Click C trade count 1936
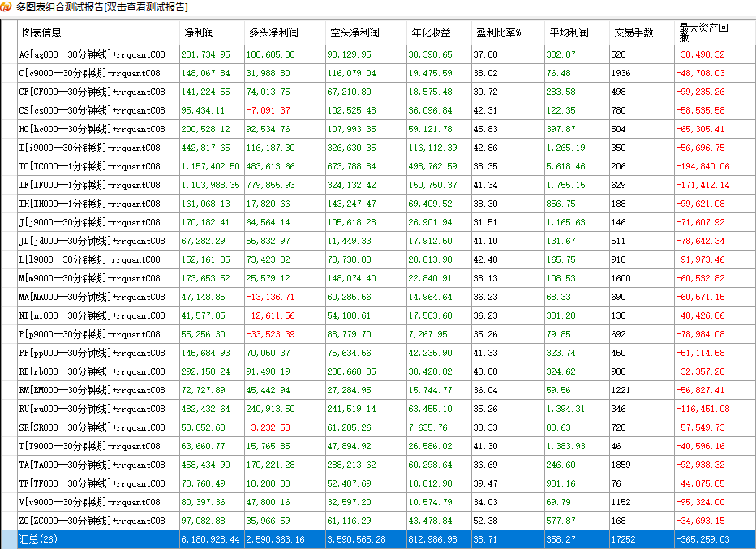This screenshot has width=756, height=549. (621, 73)
